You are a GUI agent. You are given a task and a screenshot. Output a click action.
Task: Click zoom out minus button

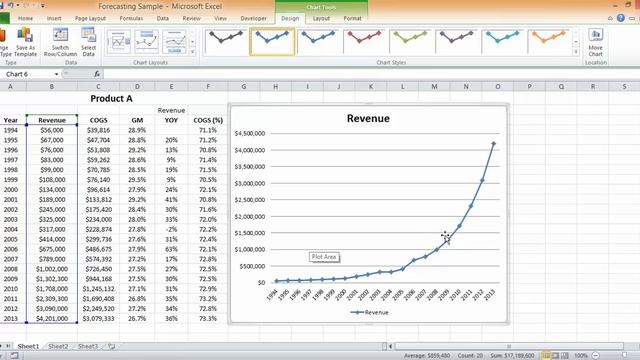[596, 356]
